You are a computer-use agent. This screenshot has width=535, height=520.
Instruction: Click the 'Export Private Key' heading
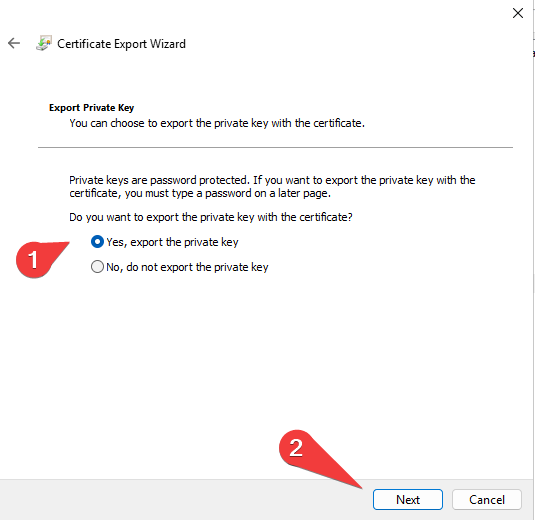point(91,108)
